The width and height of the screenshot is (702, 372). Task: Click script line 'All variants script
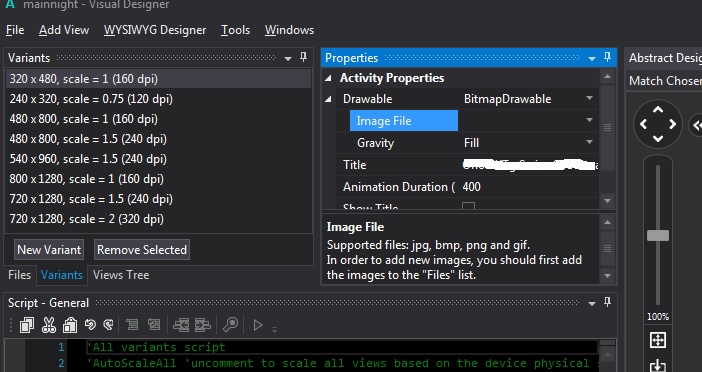(156, 347)
